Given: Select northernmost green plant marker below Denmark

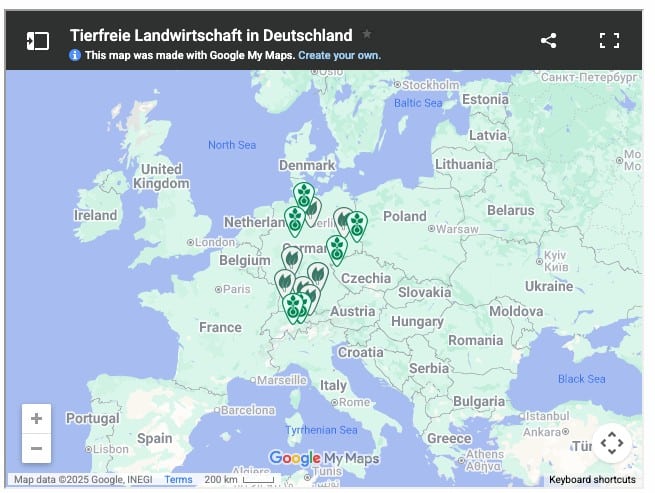Looking at the screenshot, I should click(303, 194).
